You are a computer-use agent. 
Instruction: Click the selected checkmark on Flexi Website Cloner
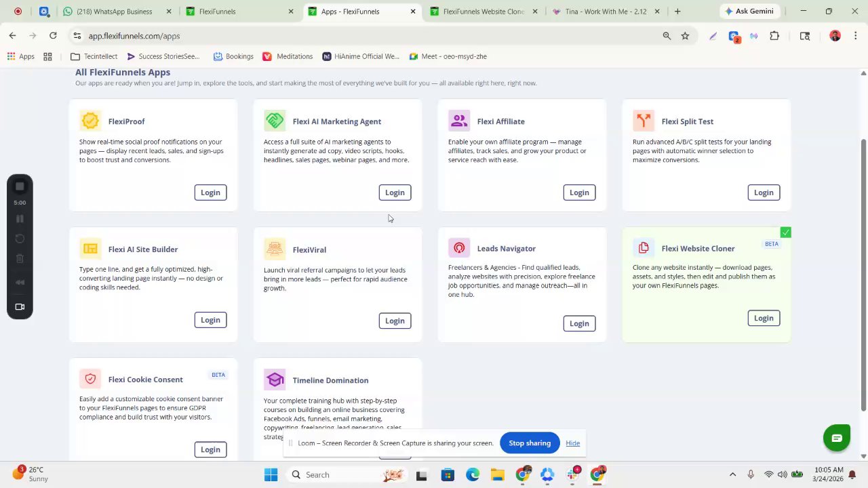click(x=785, y=232)
